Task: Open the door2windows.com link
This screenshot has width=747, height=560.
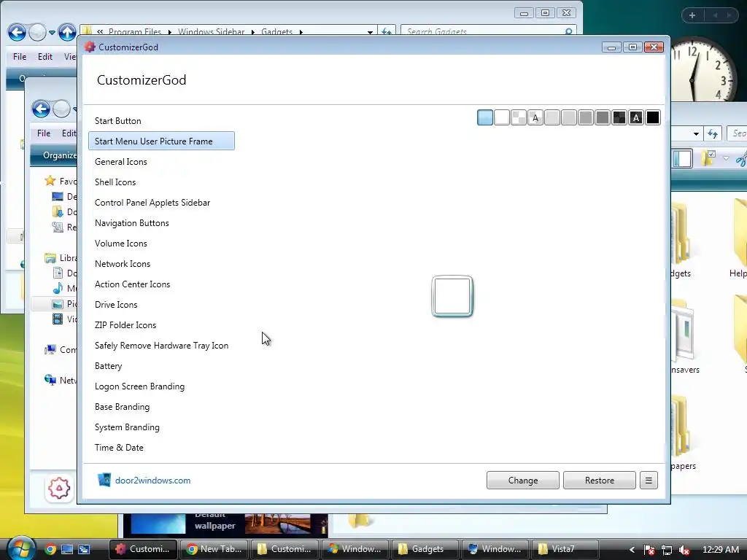Action: click(152, 481)
